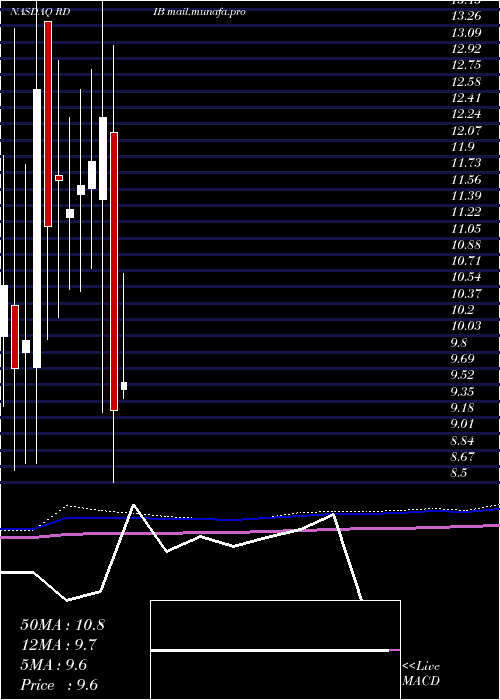Click the Price : 9.6 readout
This screenshot has width=500, height=700.
(x=59, y=685)
